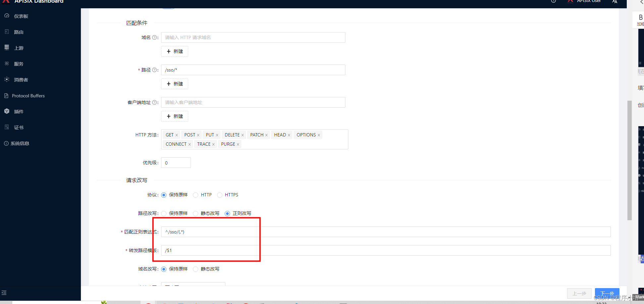Click the 路径 input containing /sso/*

tap(253, 70)
